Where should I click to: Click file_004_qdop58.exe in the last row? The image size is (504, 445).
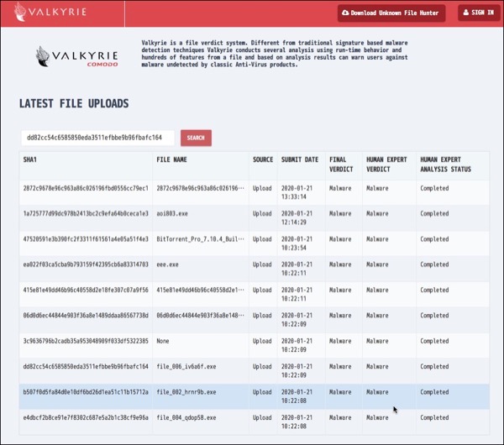186,417
